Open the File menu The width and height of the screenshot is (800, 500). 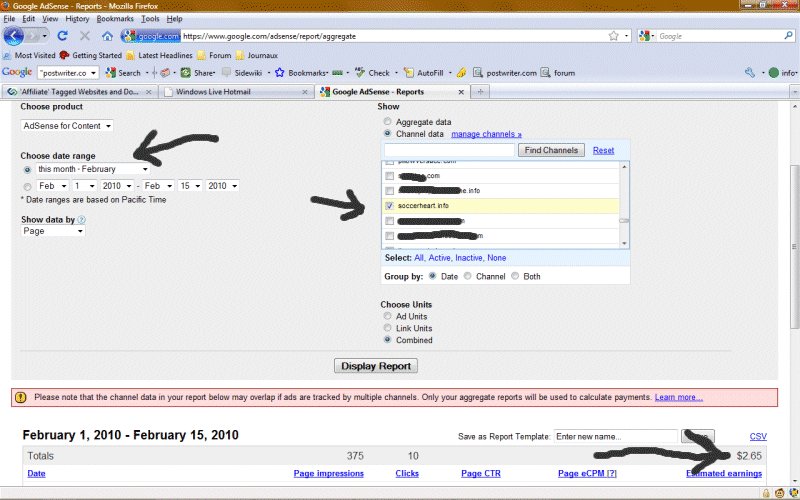[9, 19]
